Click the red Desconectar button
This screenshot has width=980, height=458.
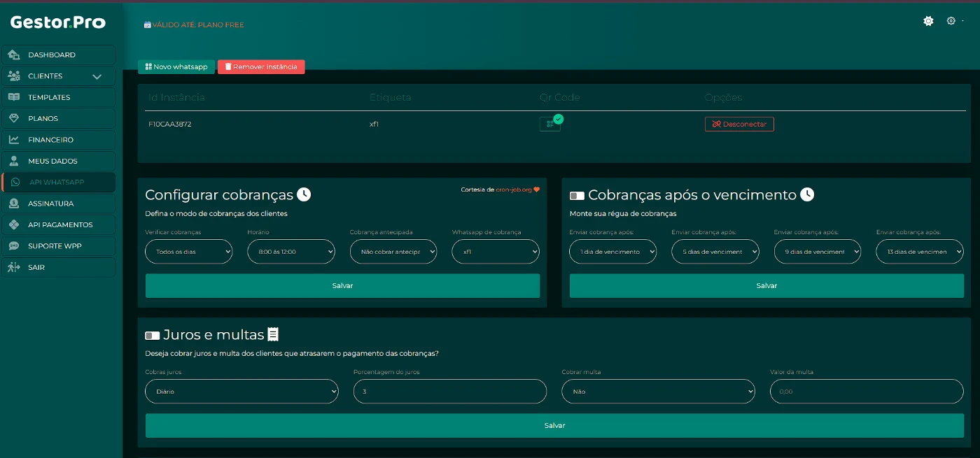pyautogui.click(x=739, y=124)
